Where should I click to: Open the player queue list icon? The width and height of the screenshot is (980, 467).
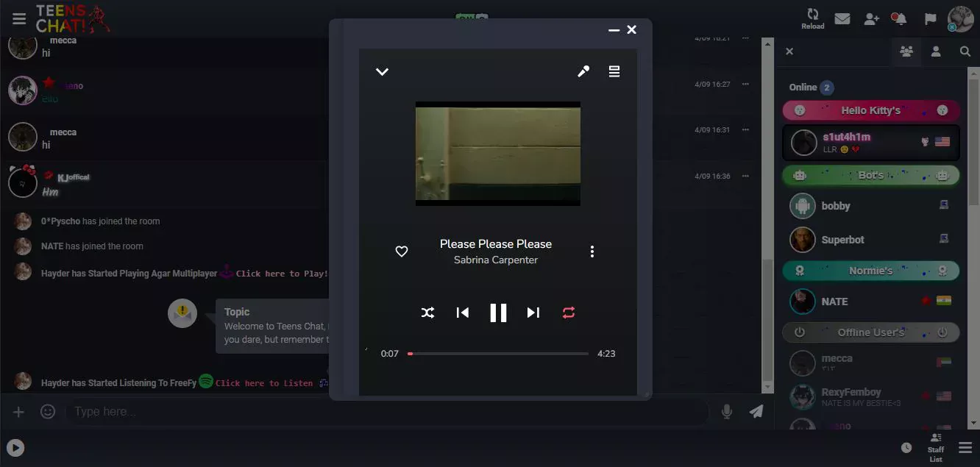point(614,71)
